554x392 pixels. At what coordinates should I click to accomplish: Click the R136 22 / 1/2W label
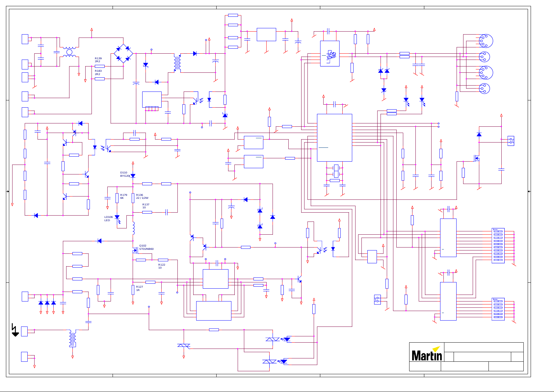(x=142, y=196)
